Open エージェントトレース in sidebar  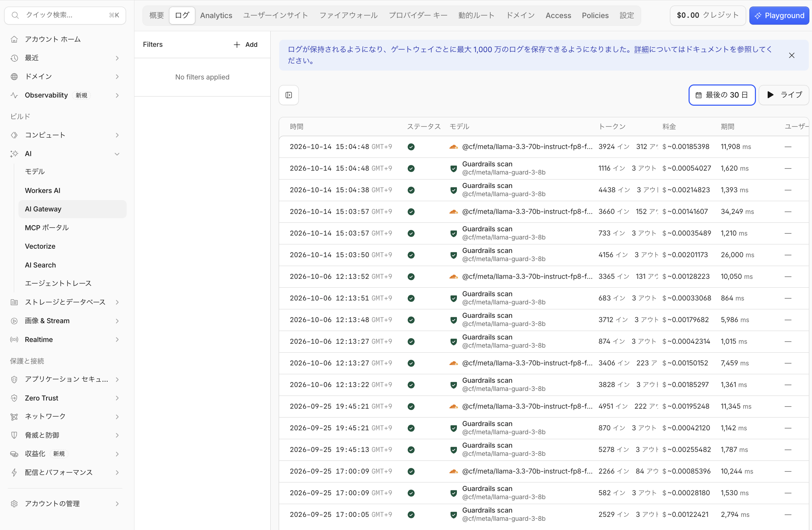click(x=58, y=283)
